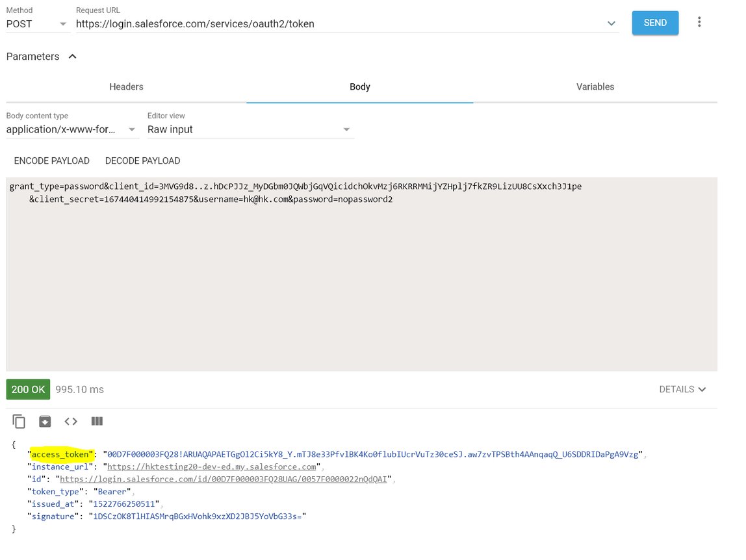Click the "Bearer" token_type value
Viewport: 746px width, 560px height.
pos(112,492)
